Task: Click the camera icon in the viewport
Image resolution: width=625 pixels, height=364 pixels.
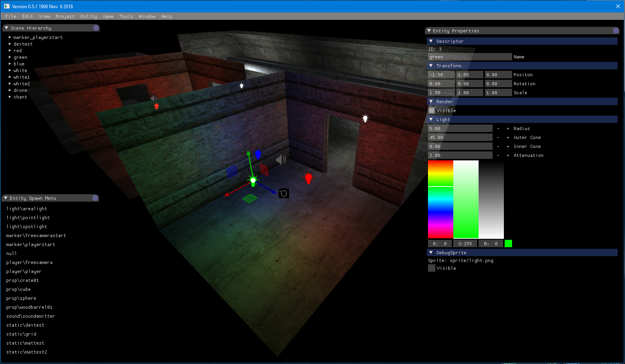Action: pyautogui.click(x=284, y=193)
